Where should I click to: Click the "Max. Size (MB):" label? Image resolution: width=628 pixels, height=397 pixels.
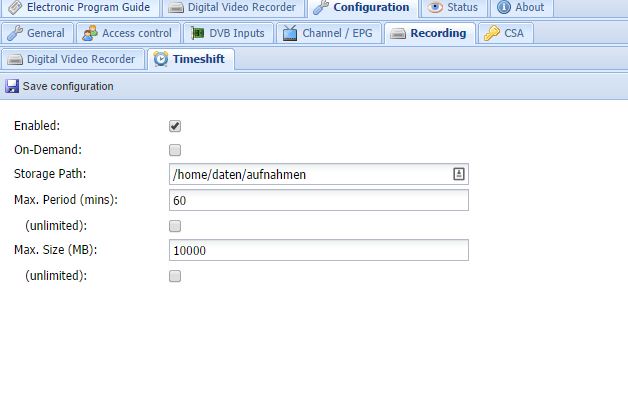[x=56, y=250]
